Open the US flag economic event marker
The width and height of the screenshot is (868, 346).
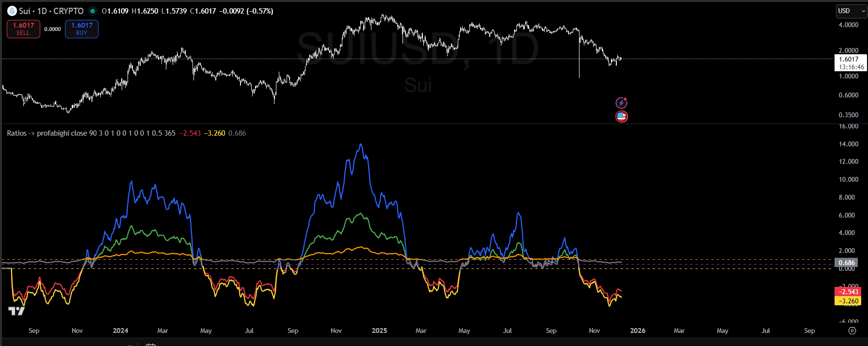pos(621,116)
